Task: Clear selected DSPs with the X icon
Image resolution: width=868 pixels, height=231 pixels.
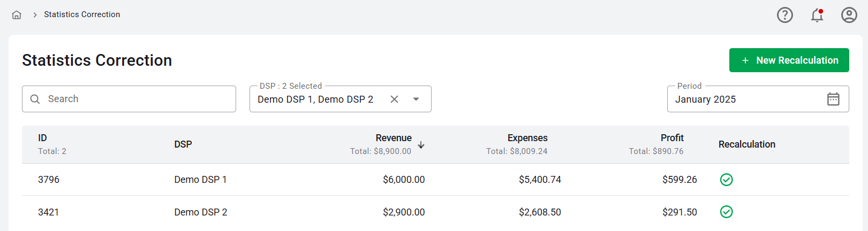Action: (394, 99)
